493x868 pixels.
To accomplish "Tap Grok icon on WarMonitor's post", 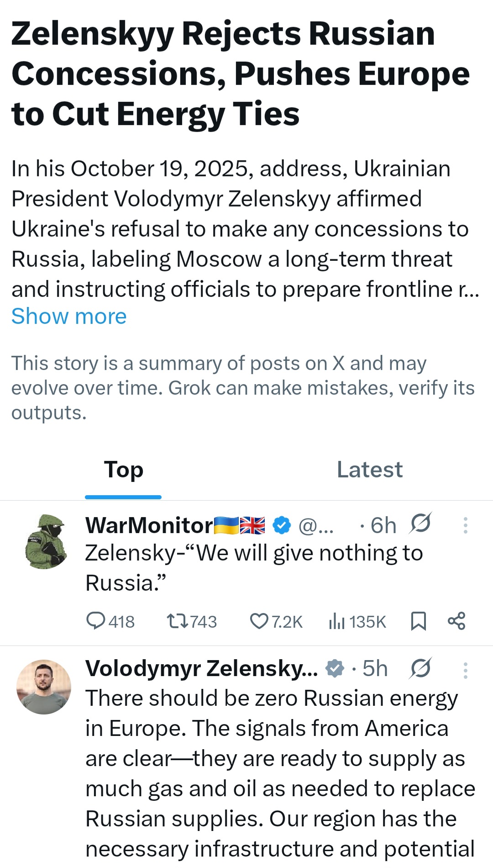I will point(420,524).
